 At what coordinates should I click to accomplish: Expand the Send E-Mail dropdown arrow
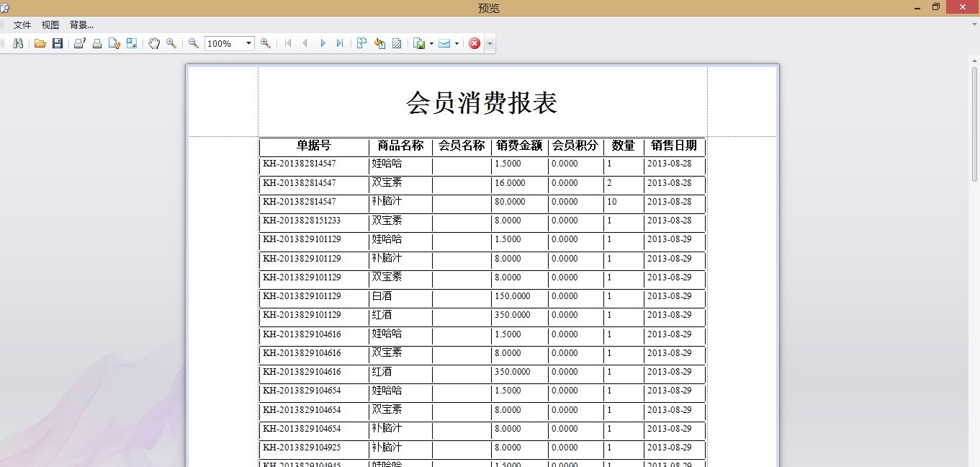pos(457,43)
